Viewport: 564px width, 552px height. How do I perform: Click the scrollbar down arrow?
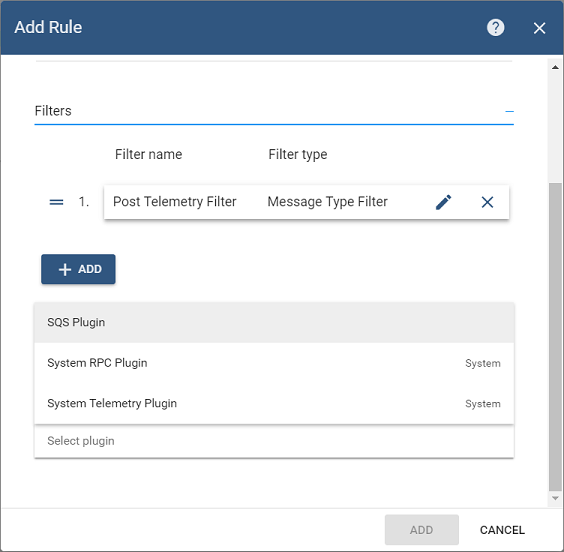pos(555,498)
